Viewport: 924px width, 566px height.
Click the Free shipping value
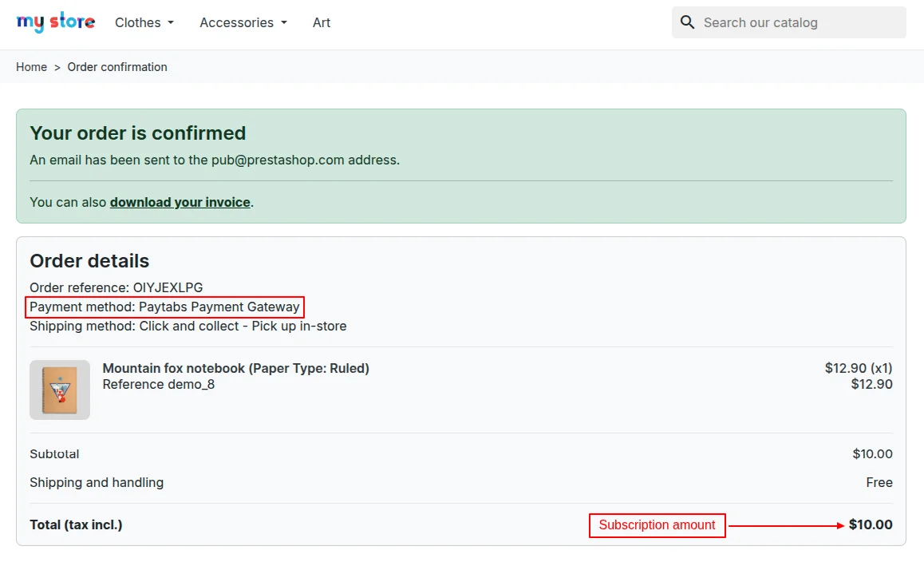pyautogui.click(x=879, y=482)
